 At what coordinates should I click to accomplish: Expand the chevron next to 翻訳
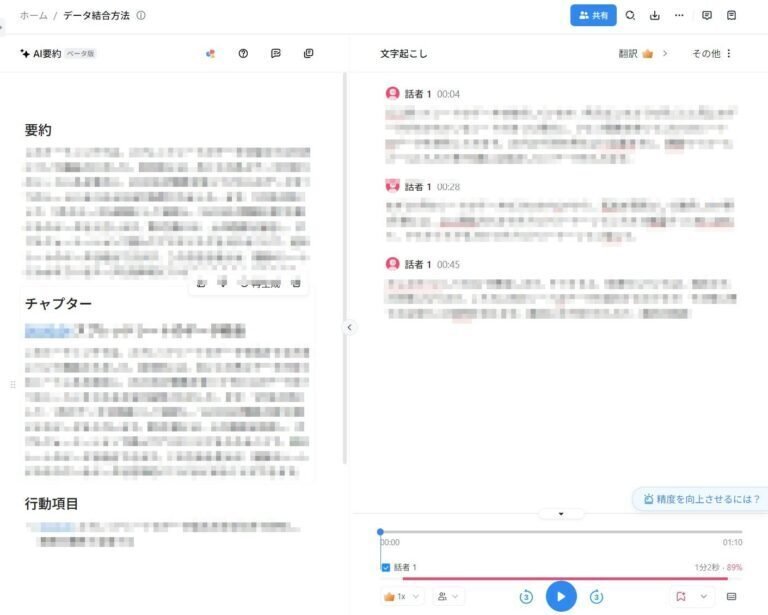665,53
